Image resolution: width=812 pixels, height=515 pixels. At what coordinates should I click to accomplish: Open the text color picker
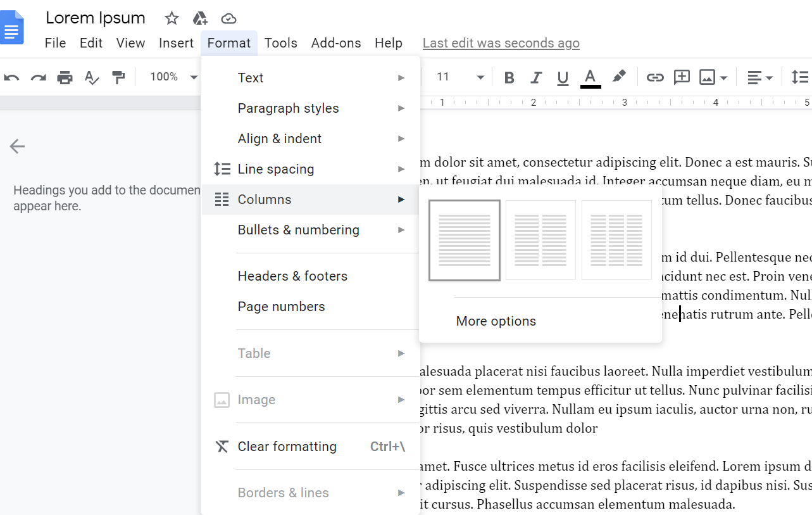(x=590, y=77)
